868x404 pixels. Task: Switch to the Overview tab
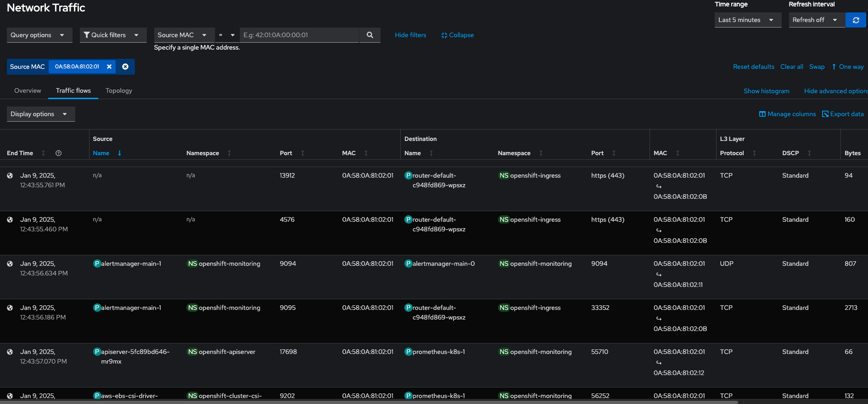tap(28, 91)
